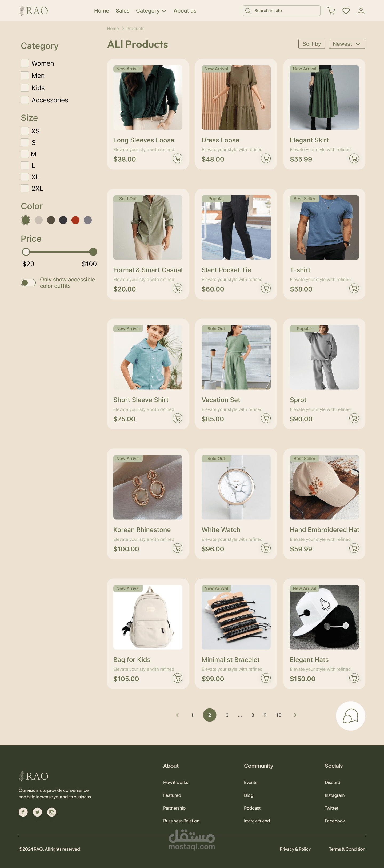Screen dimensions: 384x868
Task: Click the Sort by button
Action: 311,44
